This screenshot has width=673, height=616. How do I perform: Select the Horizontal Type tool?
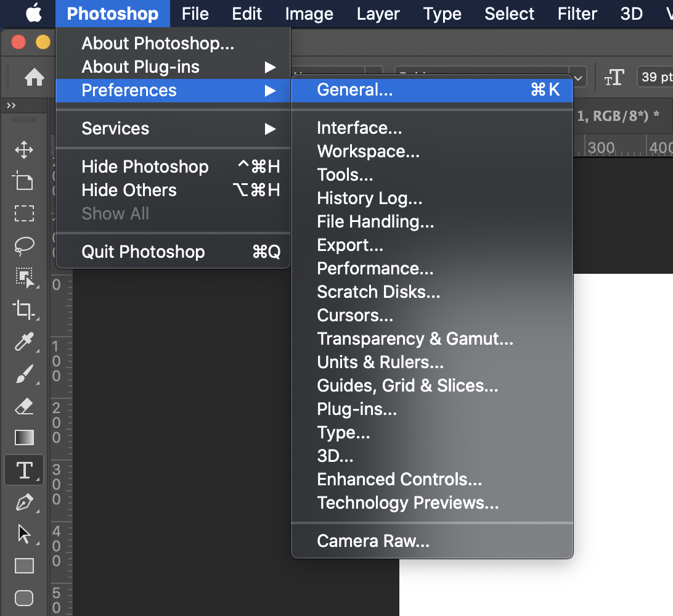(25, 470)
